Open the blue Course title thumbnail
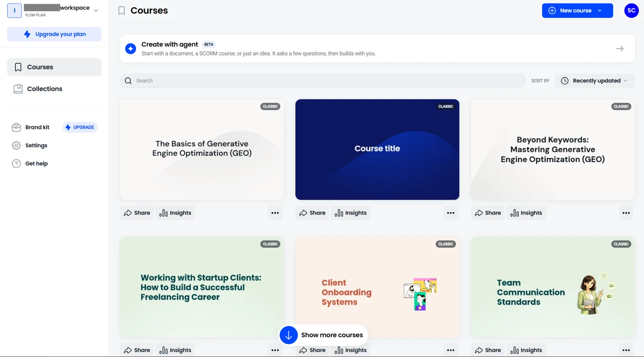644x357 pixels. (x=377, y=150)
